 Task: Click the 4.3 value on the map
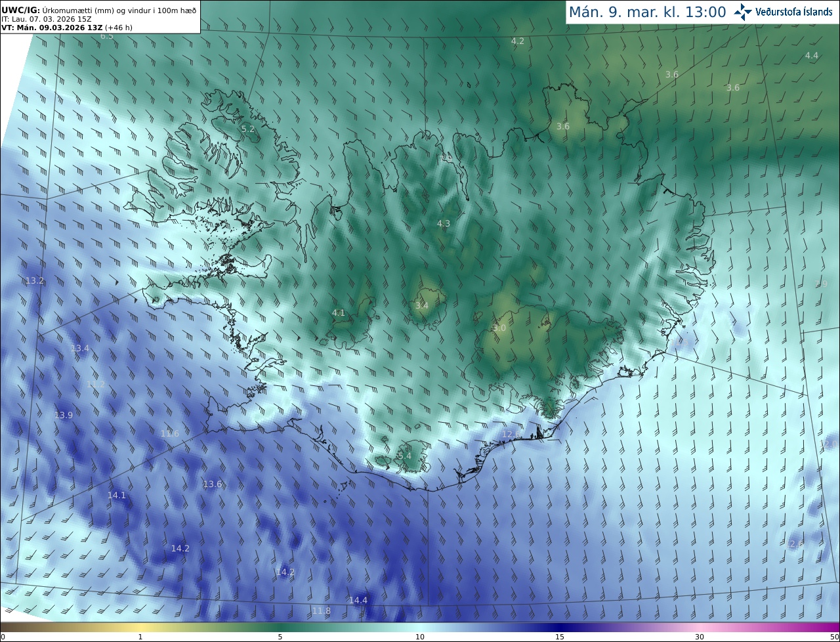pyautogui.click(x=444, y=224)
